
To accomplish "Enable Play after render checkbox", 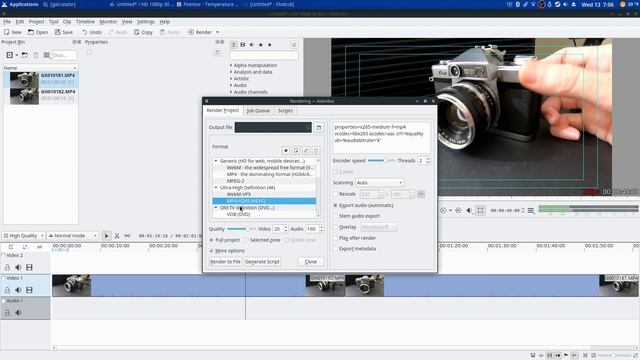I will point(336,238).
